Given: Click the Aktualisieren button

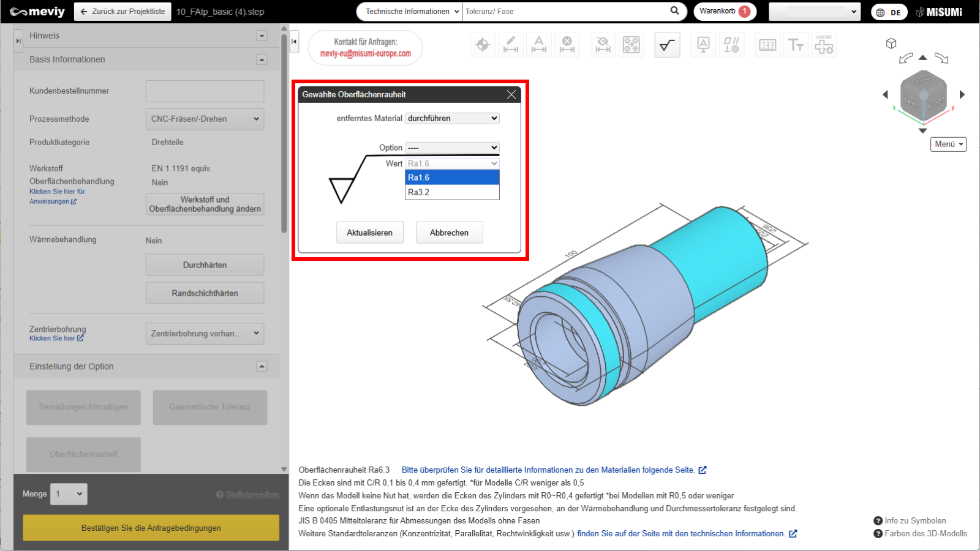Looking at the screenshot, I should (370, 233).
